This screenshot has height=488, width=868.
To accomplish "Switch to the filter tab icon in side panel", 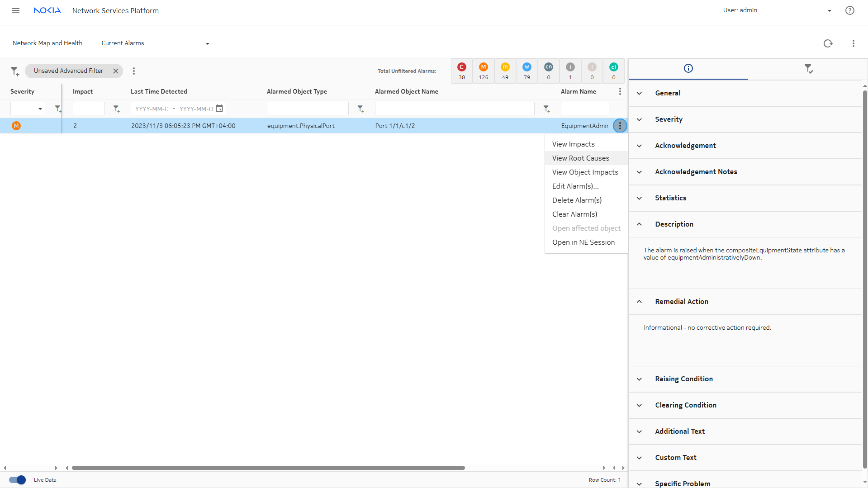I will (x=808, y=69).
